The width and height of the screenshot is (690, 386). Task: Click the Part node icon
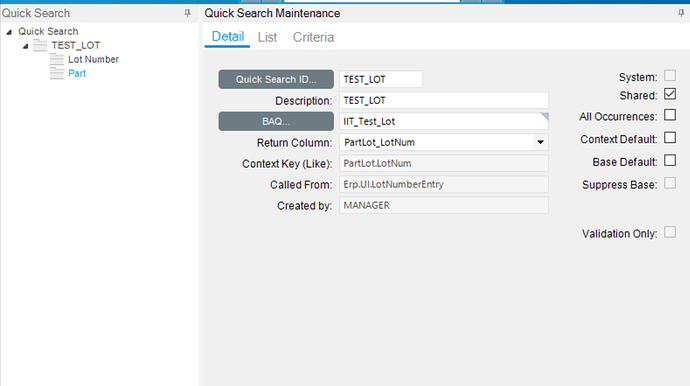point(57,74)
